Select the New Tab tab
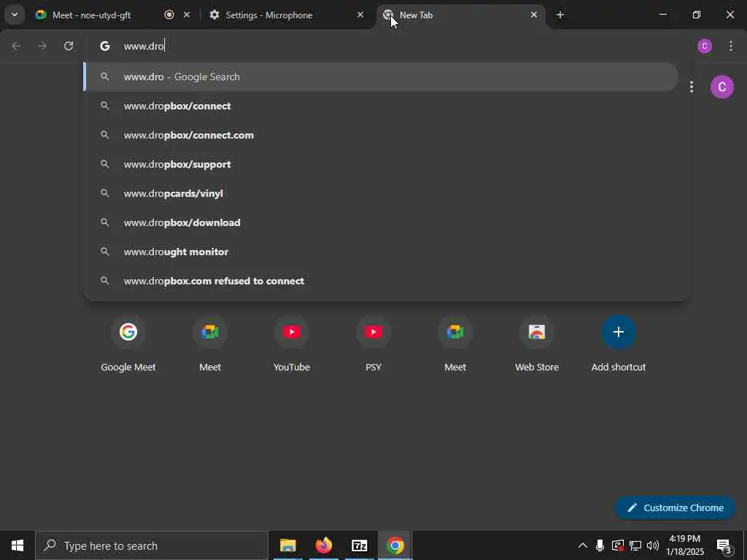This screenshot has height=560, width=747. click(460, 15)
